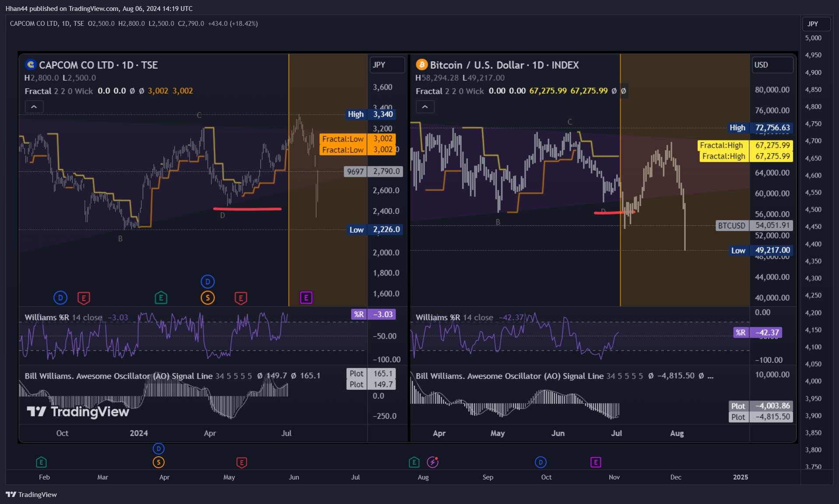
Task: Click the Low 2,226.0 price label
Action: pyautogui.click(x=375, y=229)
